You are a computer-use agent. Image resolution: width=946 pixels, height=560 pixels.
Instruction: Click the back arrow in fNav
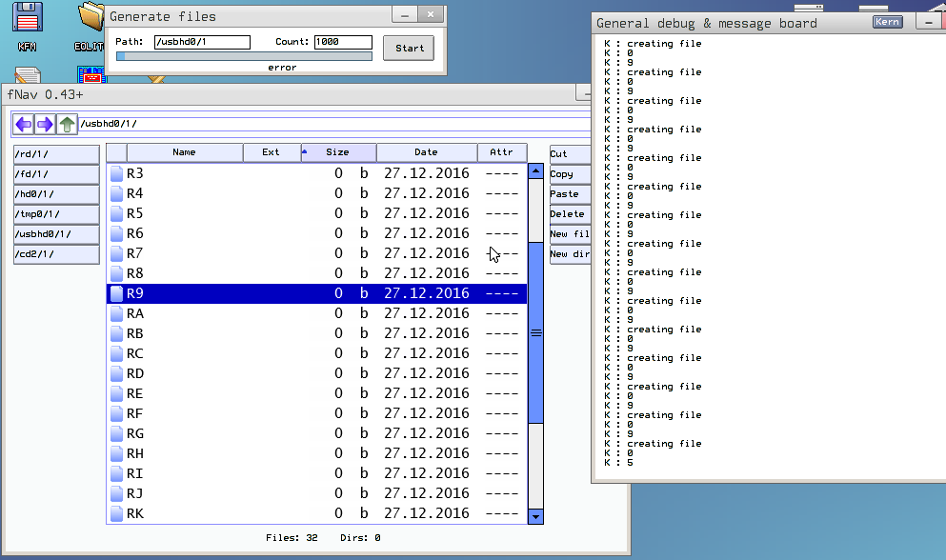pyautogui.click(x=24, y=124)
